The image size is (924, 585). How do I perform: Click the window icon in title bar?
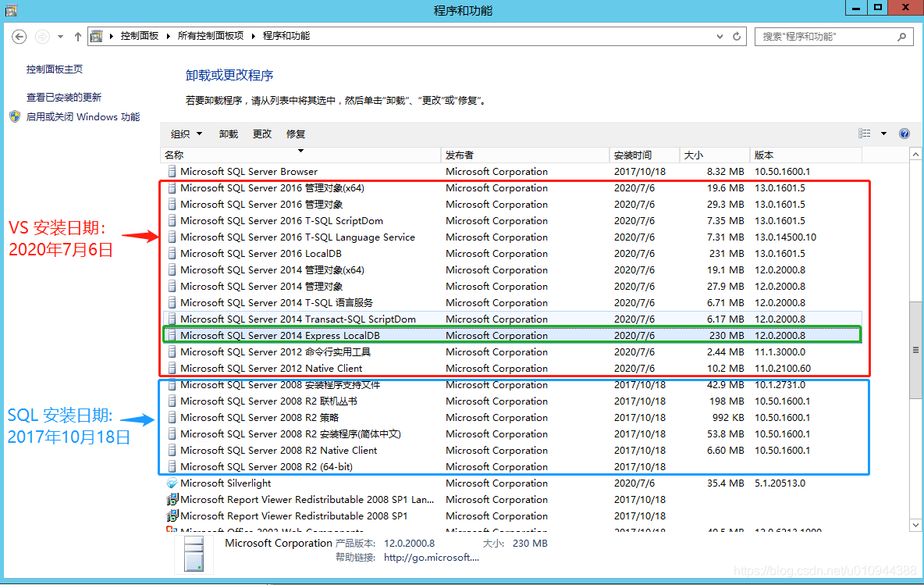[11, 10]
